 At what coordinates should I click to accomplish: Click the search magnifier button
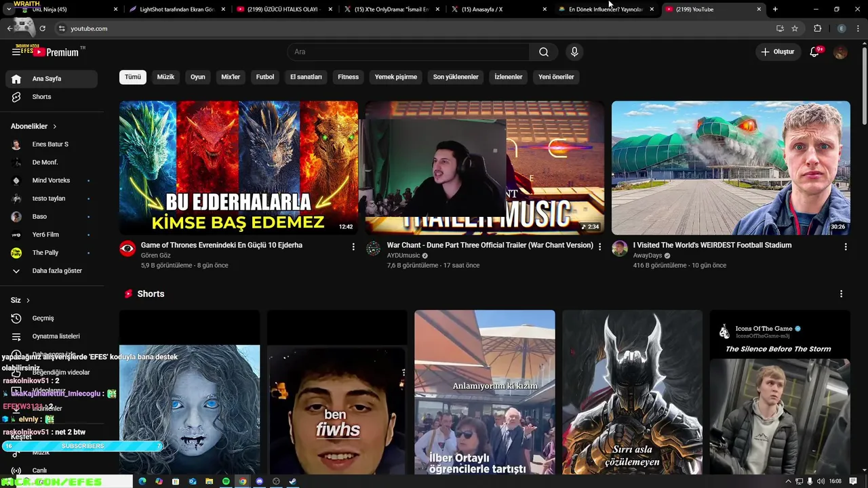[544, 52]
